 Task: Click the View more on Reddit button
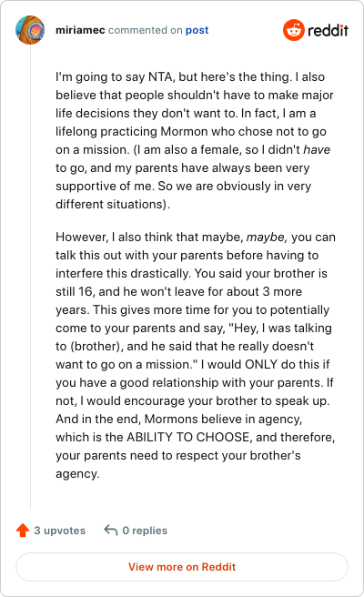pyautogui.click(x=182, y=567)
